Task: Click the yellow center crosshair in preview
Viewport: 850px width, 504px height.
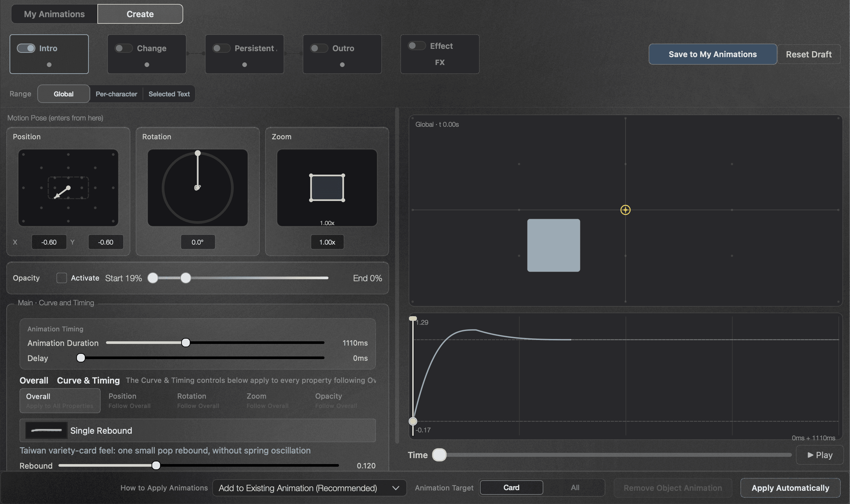Action: point(626,210)
